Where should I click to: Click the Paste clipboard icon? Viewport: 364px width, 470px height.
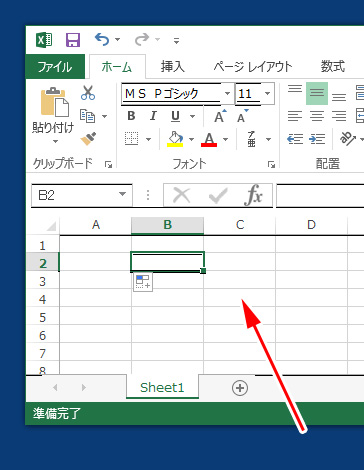tap(54, 102)
